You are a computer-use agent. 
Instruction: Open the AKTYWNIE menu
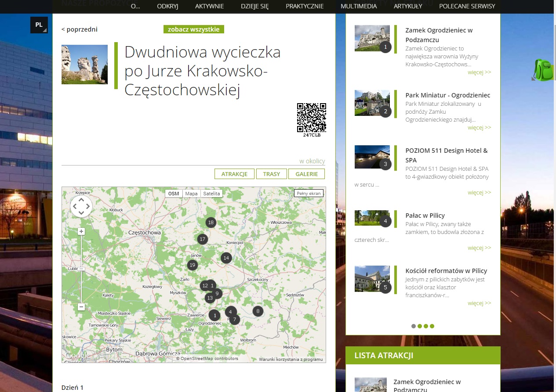click(209, 6)
